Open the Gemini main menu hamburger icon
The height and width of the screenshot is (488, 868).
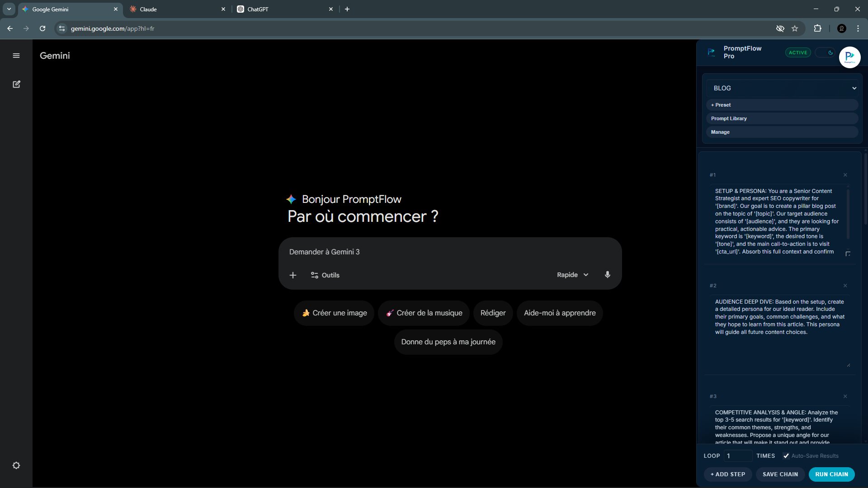(16, 56)
